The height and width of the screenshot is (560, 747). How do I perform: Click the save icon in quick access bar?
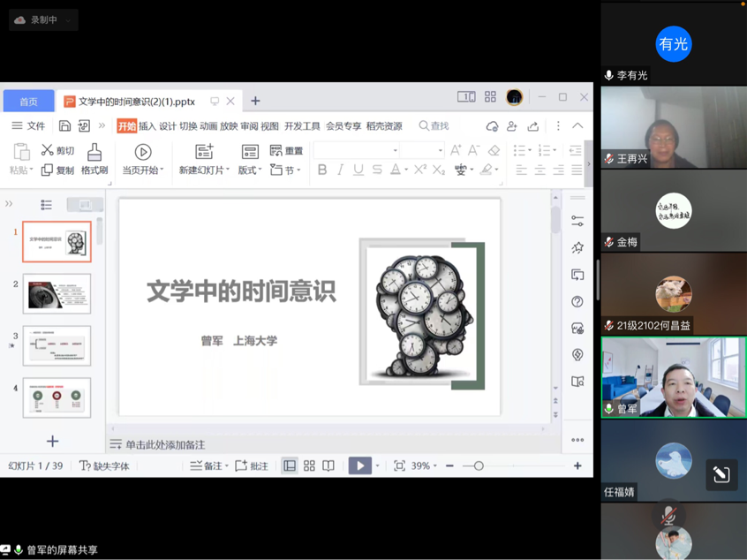click(64, 126)
